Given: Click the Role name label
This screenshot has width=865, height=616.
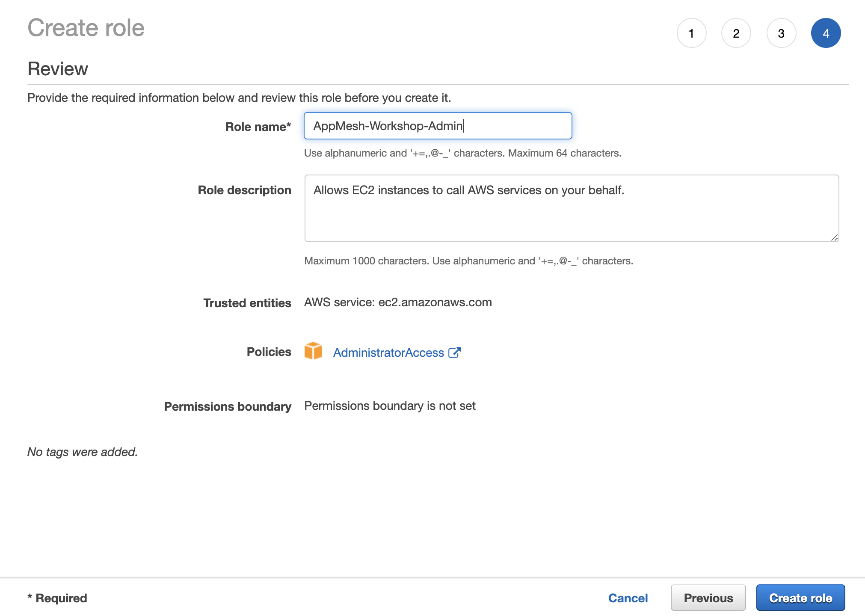Looking at the screenshot, I should coord(258,127).
